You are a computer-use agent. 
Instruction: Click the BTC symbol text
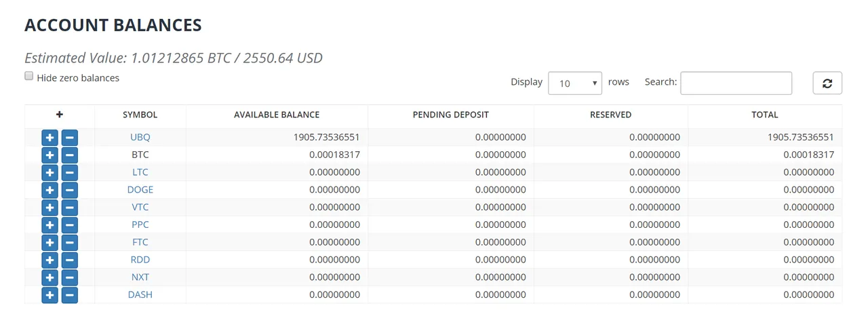pyautogui.click(x=140, y=155)
